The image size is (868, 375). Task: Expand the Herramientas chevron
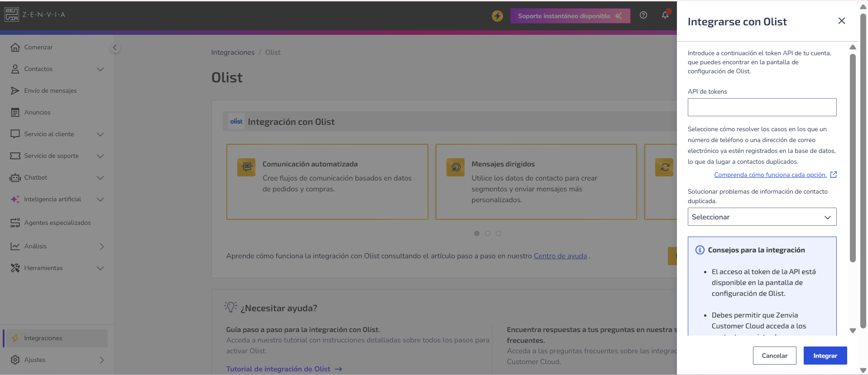101,268
